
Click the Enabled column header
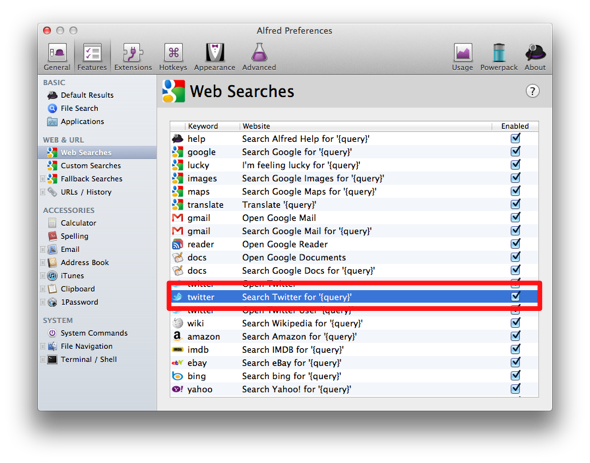tap(515, 126)
